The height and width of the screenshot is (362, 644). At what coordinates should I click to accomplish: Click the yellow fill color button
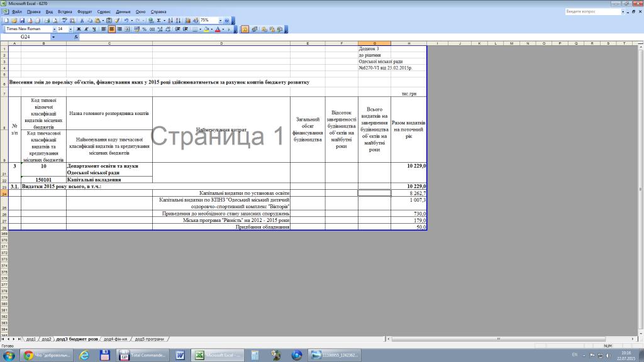click(206, 29)
